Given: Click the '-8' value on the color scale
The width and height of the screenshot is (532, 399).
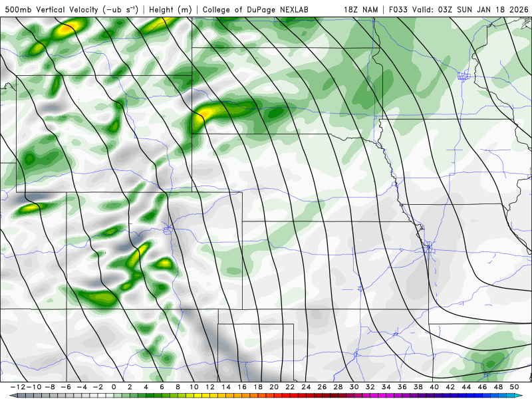Looking at the screenshot, I should click(49, 387).
